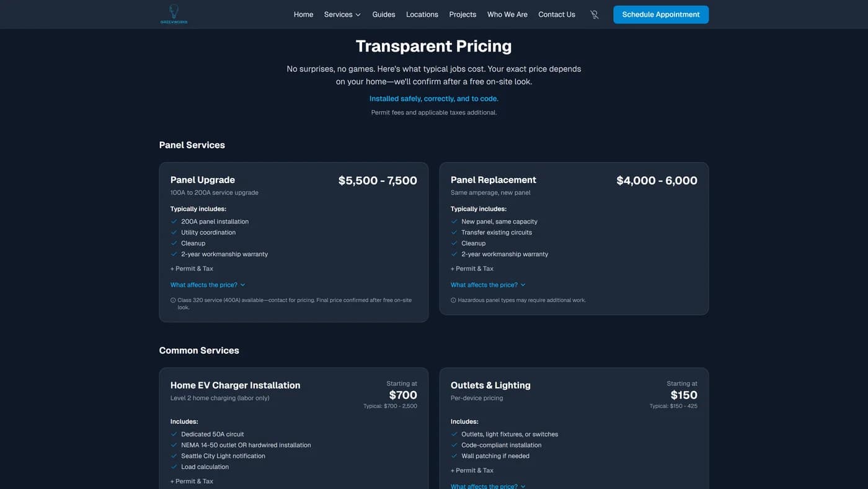Click the checkmark beside Wall patching if needed
Viewport: 868px width, 489px height.
click(x=454, y=455)
